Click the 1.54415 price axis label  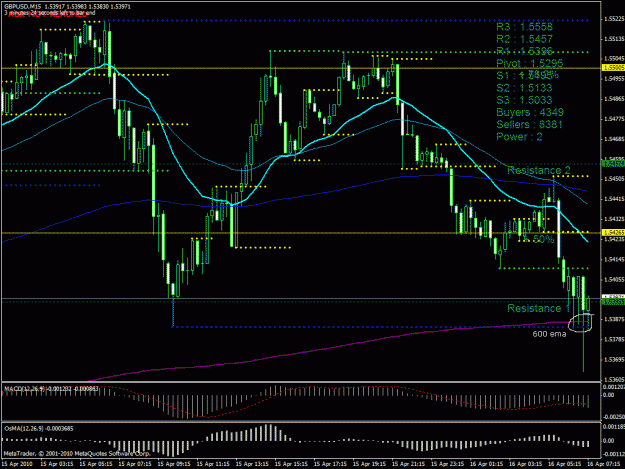pyautogui.click(x=614, y=199)
